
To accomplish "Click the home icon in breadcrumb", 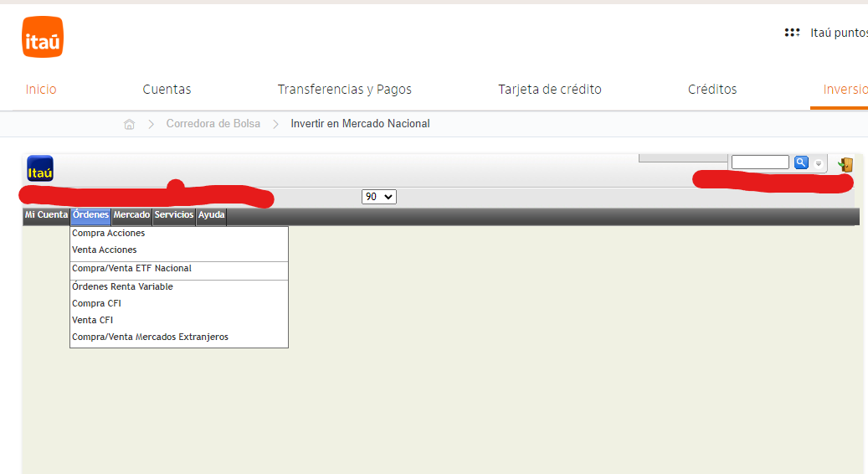I will click(129, 124).
